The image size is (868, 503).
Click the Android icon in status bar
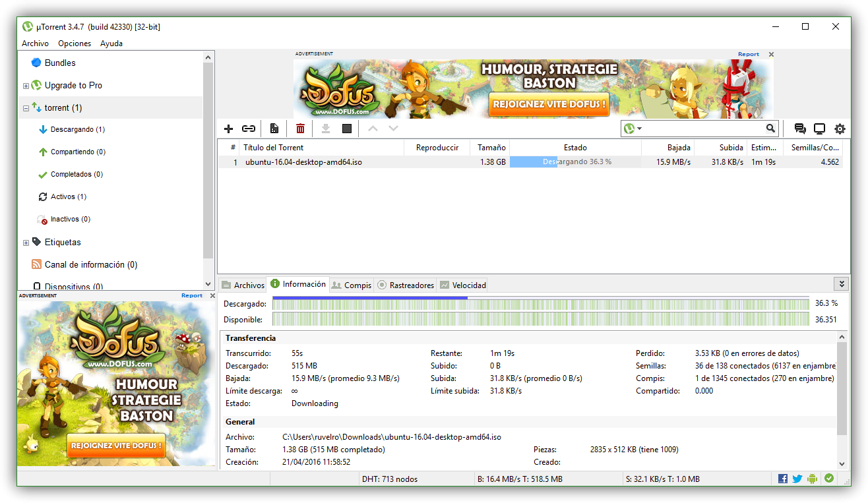[x=813, y=479]
